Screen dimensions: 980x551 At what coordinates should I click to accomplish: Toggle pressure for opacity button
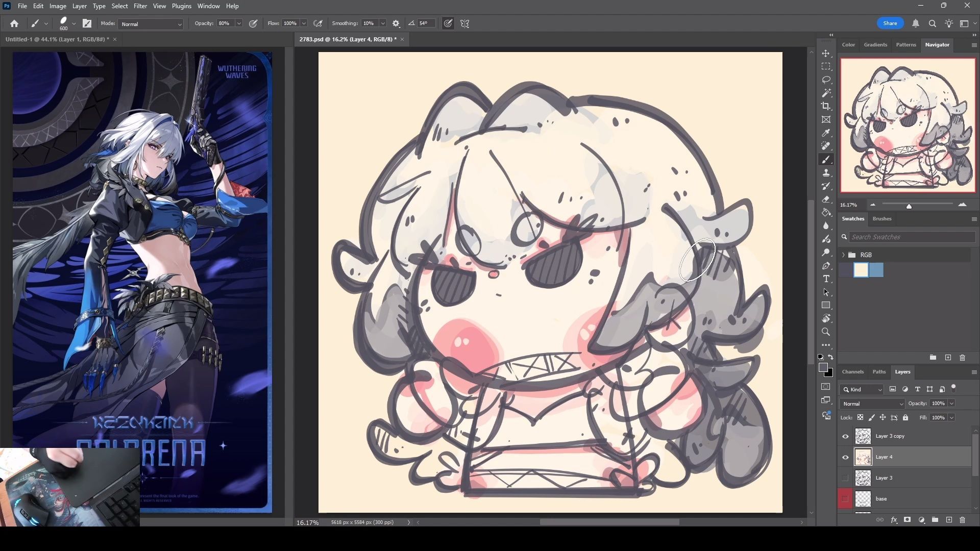[253, 23]
